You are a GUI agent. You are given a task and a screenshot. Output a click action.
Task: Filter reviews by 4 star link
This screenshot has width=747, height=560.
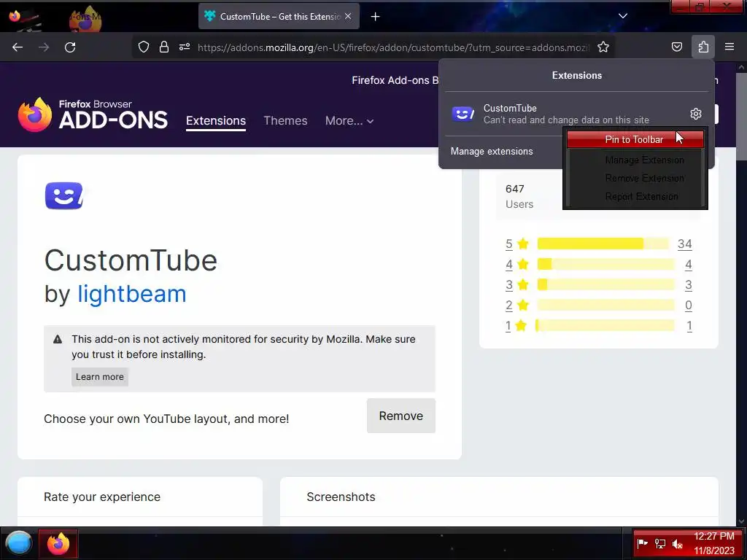508,264
